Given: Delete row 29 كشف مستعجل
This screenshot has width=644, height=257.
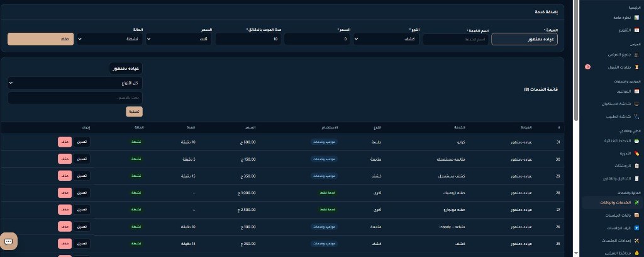Looking at the screenshot, I should (65, 176).
